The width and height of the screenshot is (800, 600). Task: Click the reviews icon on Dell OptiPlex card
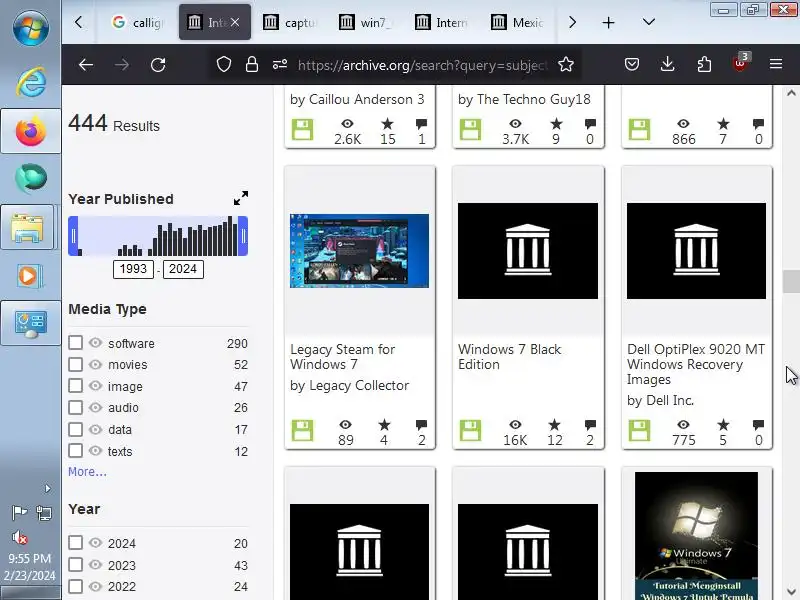[x=758, y=424]
